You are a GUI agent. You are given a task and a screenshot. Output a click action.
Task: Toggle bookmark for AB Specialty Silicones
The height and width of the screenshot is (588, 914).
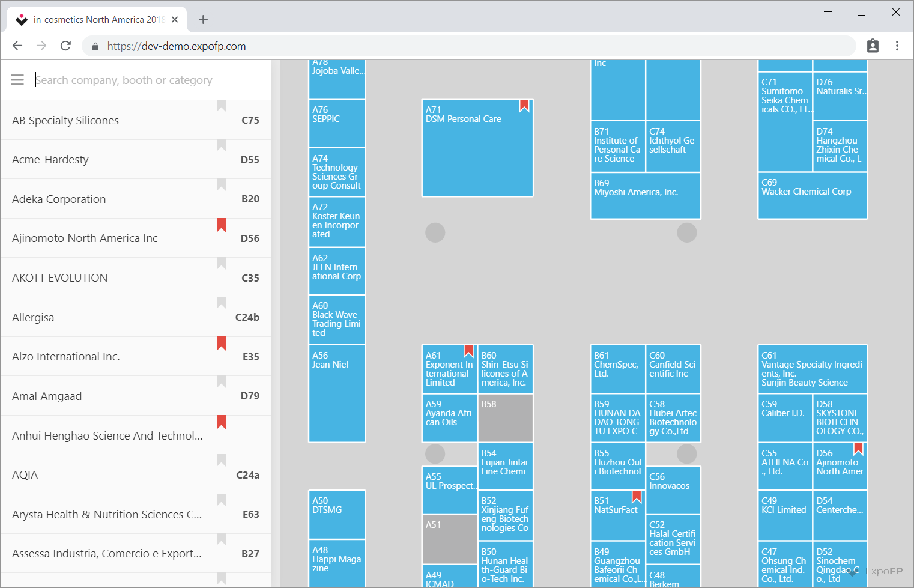pyautogui.click(x=221, y=106)
